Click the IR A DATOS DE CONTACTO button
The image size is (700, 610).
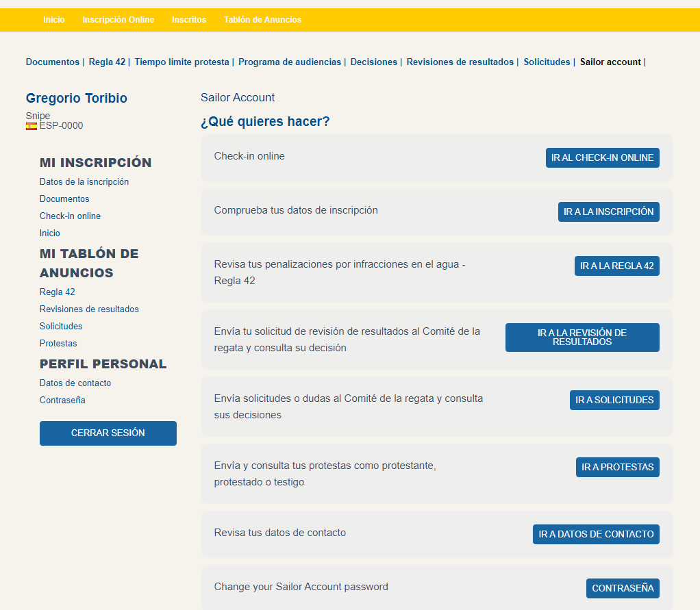[x=596, y=535]
